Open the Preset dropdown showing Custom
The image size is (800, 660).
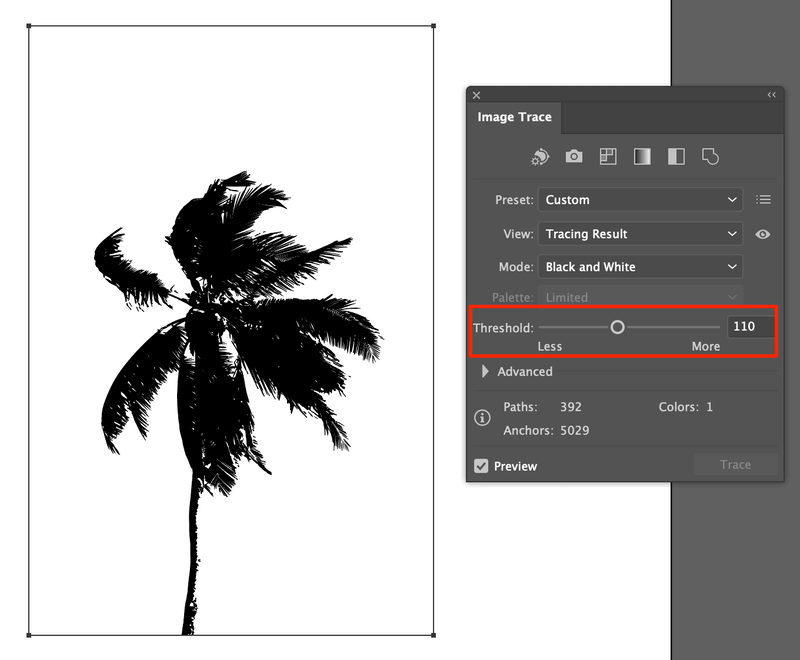click(640, 200)
